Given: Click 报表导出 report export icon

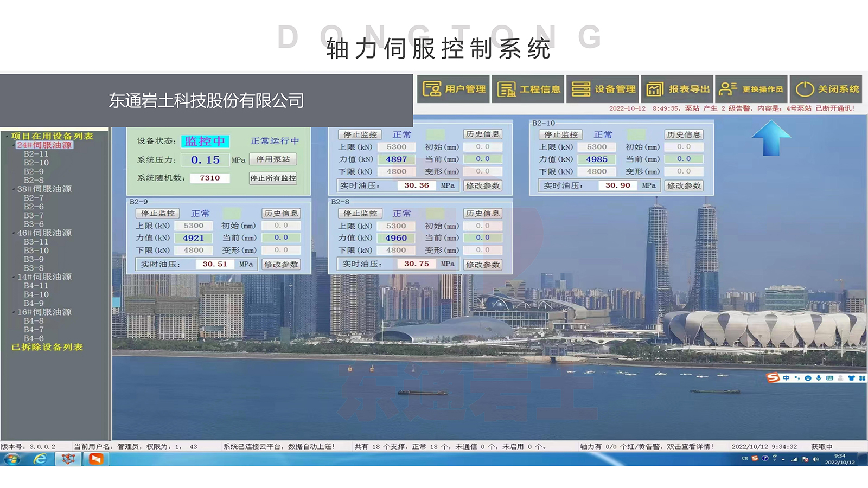Looking at the screenshot, I should (655, 89).
